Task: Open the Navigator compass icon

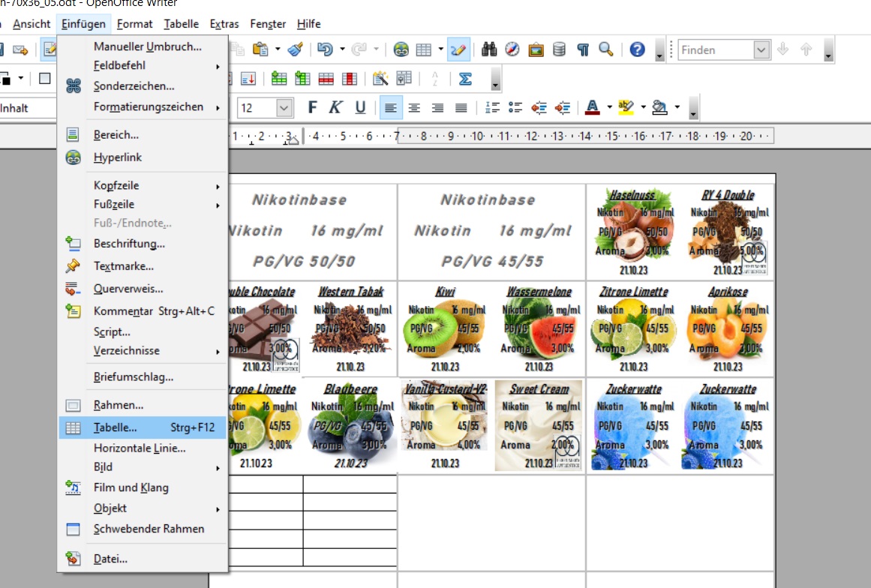Action: 512,50
